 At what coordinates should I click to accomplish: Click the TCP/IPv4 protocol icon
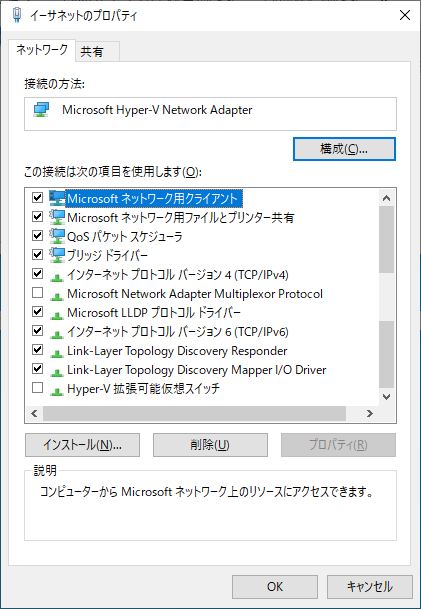pyautogui.click(x=57, y=277)
